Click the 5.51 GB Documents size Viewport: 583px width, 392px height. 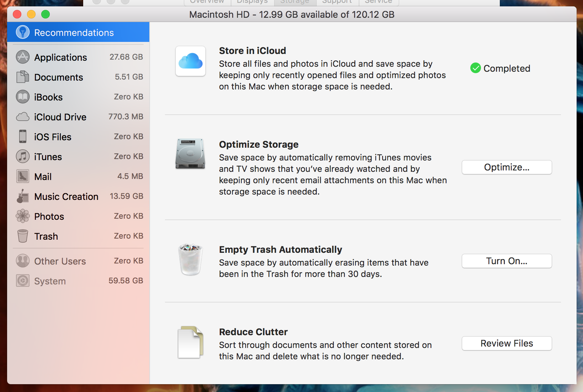pos(129,77)
